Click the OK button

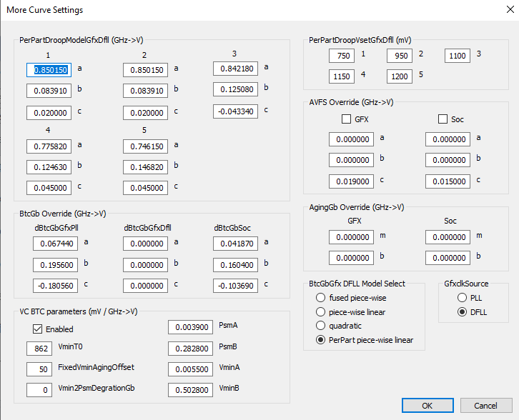click(427, 405)
